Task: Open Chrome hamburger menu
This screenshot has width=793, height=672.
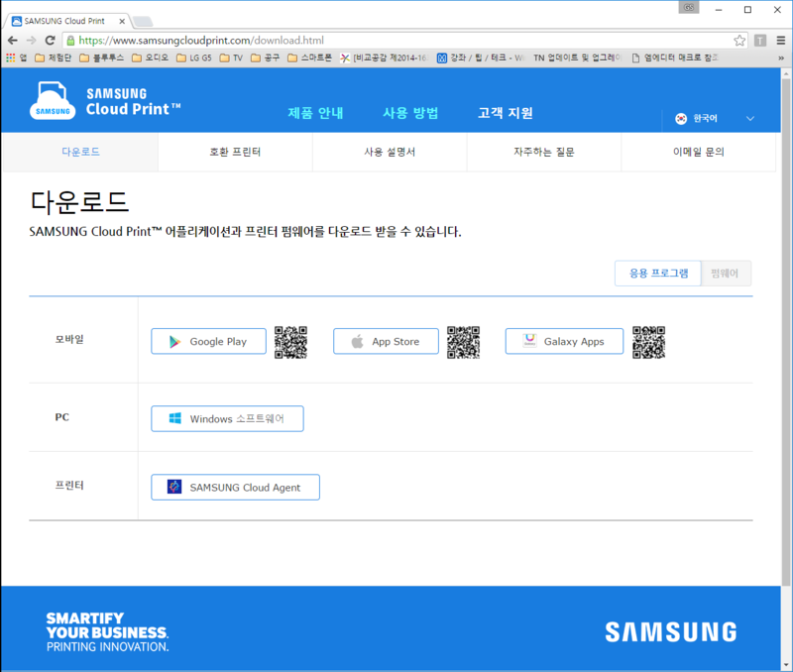Action: (x=781, y=41)
